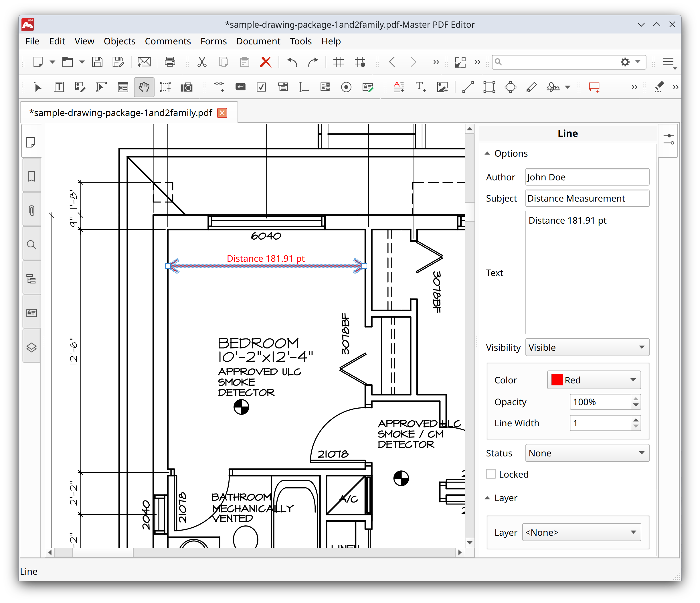Click the Print icon
700x603 pixels.
tap(170, 62)
